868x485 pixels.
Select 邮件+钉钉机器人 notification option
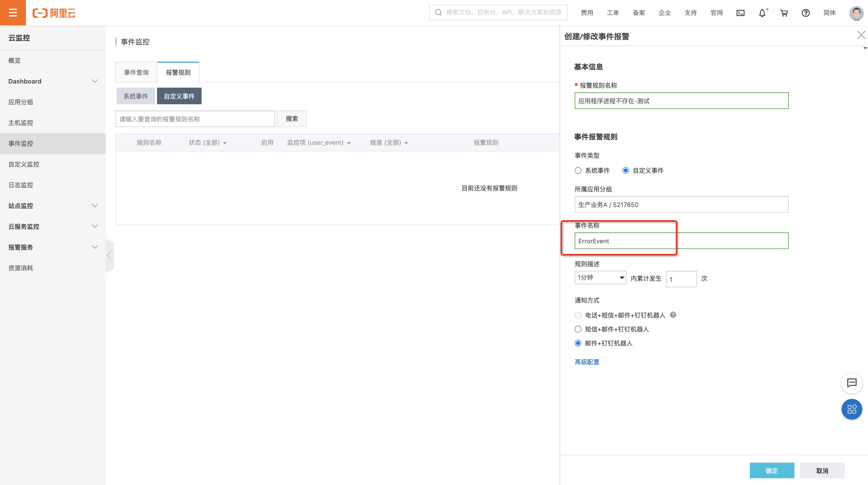tap(578, 343)
